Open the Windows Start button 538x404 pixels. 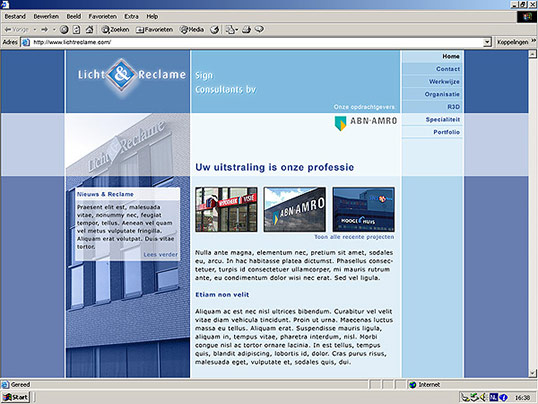[15, 397]
